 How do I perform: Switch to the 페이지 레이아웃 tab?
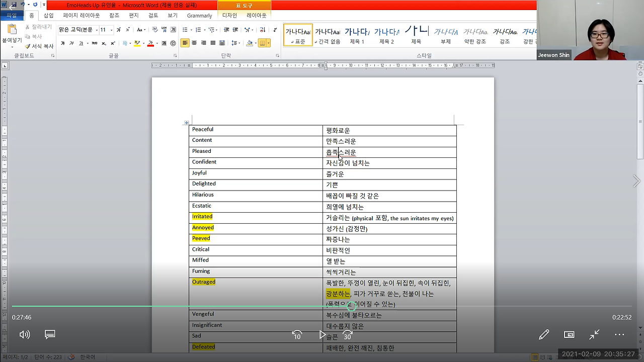(82, 16)
